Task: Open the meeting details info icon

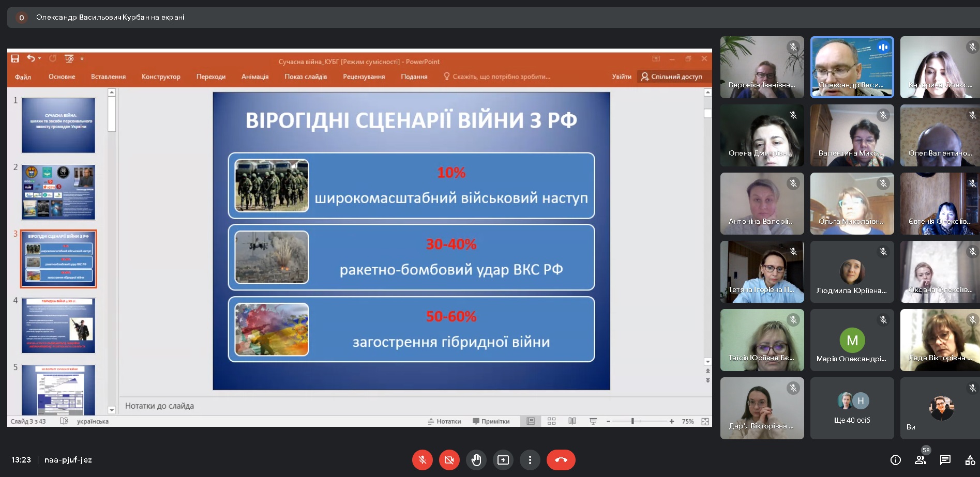Action: [896, 460]
